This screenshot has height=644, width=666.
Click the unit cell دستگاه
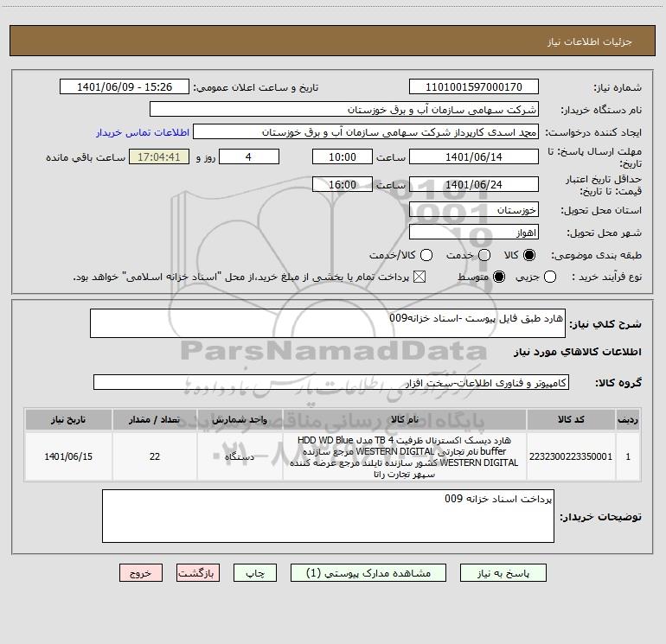coord(240,456)
